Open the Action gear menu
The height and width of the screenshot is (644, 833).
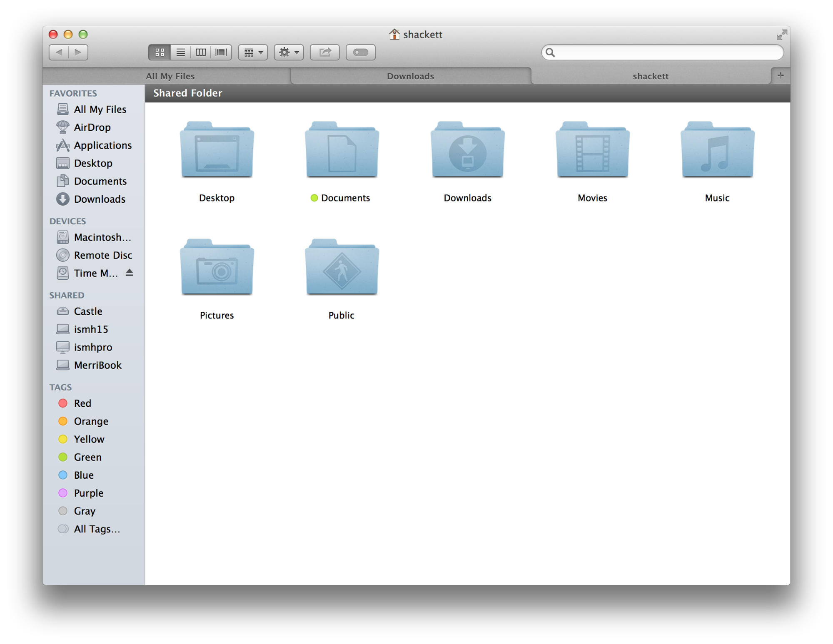(288, 52)
